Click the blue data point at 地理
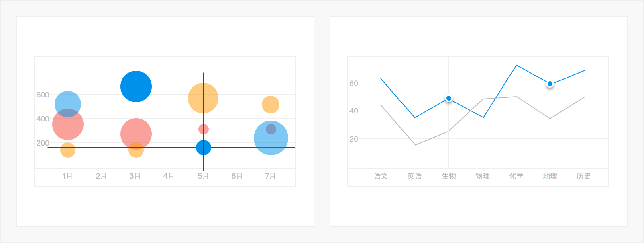 tap(550, 84)
